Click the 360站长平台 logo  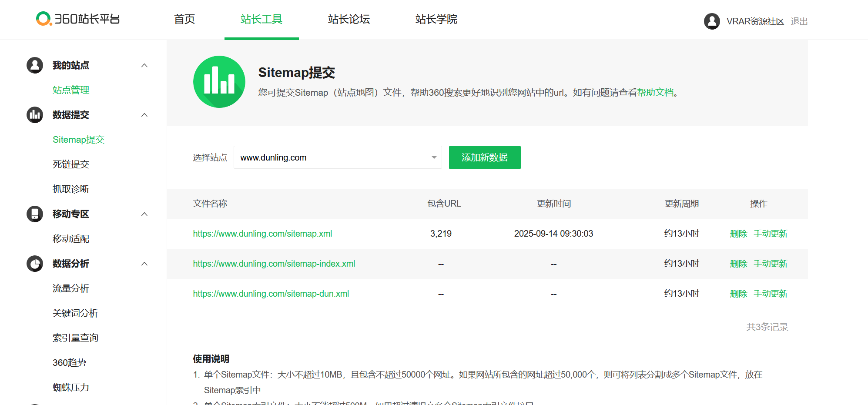(x=78, y=19)
